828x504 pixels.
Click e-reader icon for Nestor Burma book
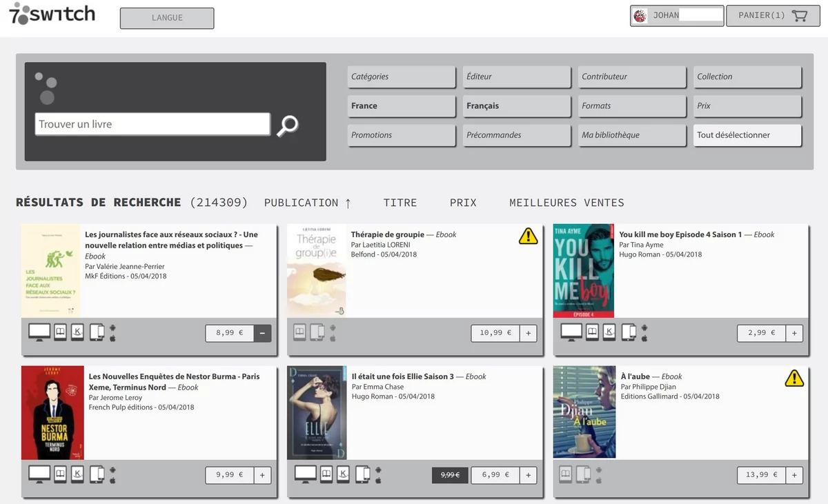pos(60,474)
